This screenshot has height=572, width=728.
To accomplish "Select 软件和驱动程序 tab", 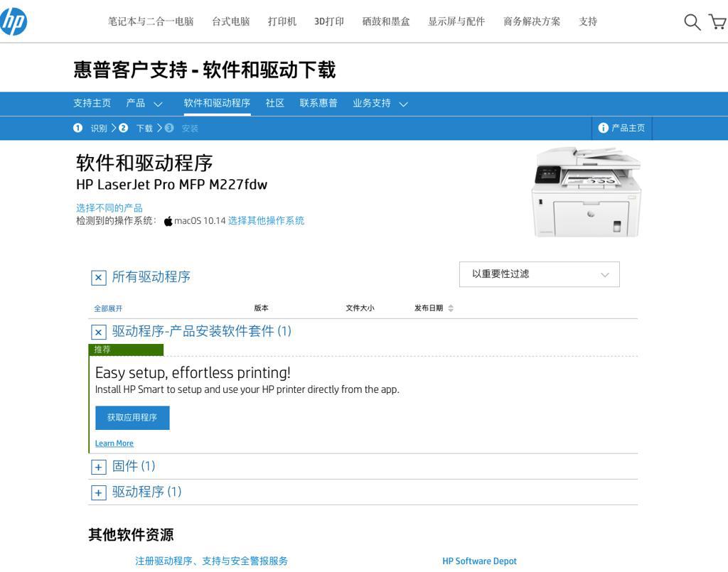I will tap(217, 103).
